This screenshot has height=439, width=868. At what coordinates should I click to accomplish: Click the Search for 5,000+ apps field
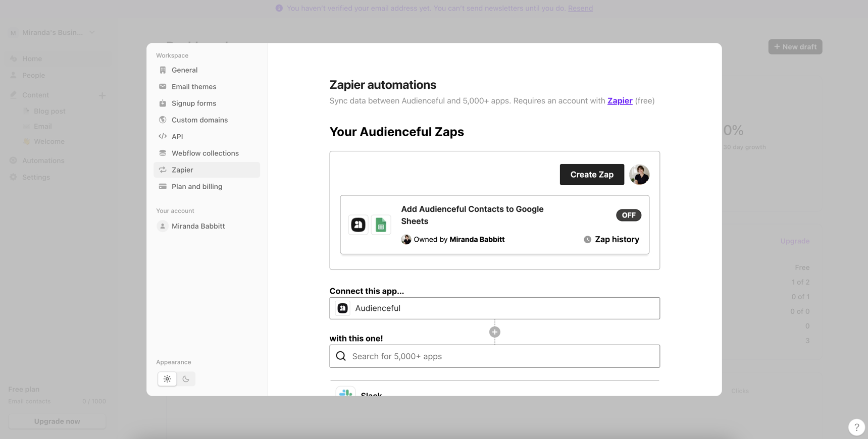coord(494,356)
